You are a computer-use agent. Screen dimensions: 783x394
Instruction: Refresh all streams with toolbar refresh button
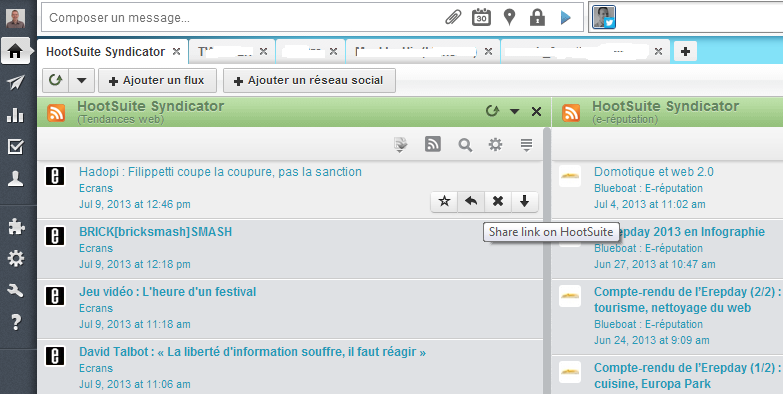pyautogui.click(x=55, y=80)
